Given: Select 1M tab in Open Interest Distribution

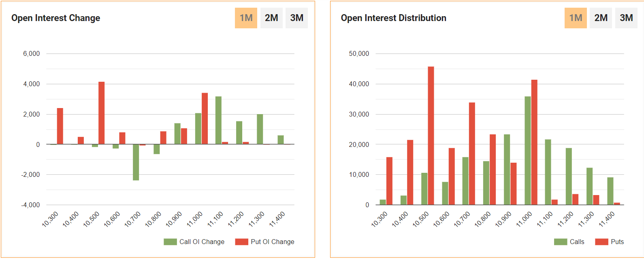Looking at the screenshot, I should [x=576, y=18].
